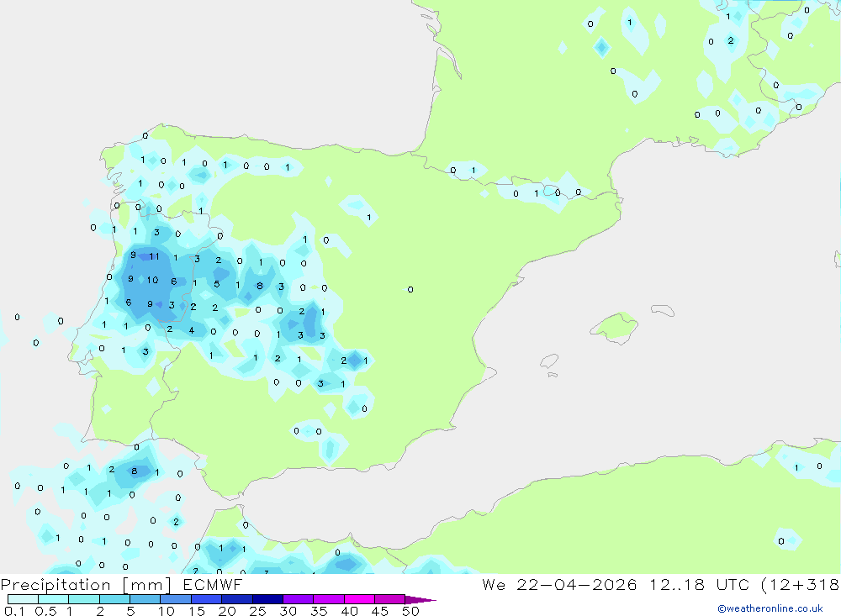Click the 15–20 mm legend color swatch

click(206, 599)
